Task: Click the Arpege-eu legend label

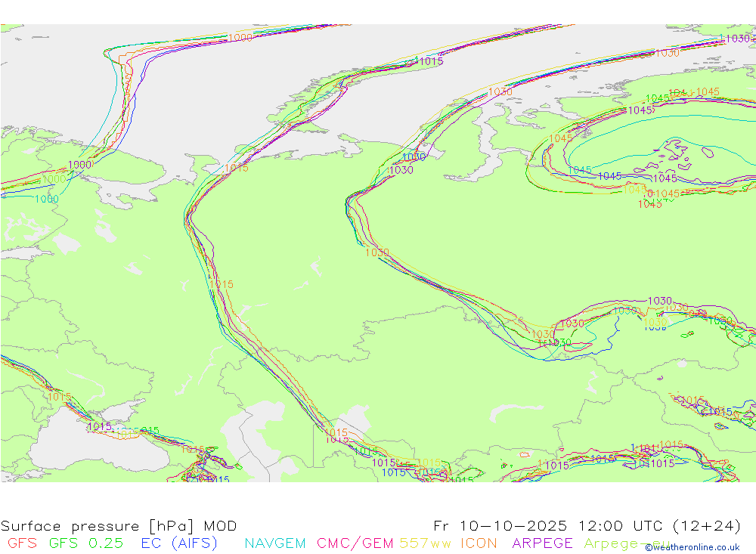Action: [x=627, y=543]
